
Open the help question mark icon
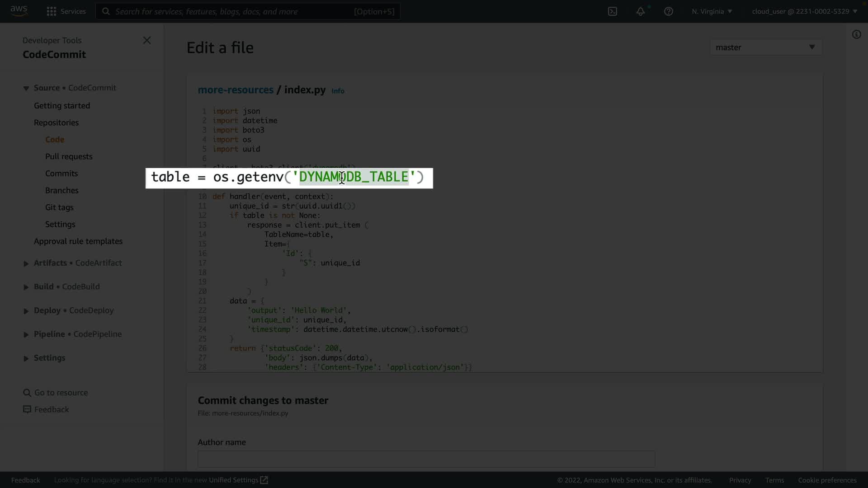[668, 11]
